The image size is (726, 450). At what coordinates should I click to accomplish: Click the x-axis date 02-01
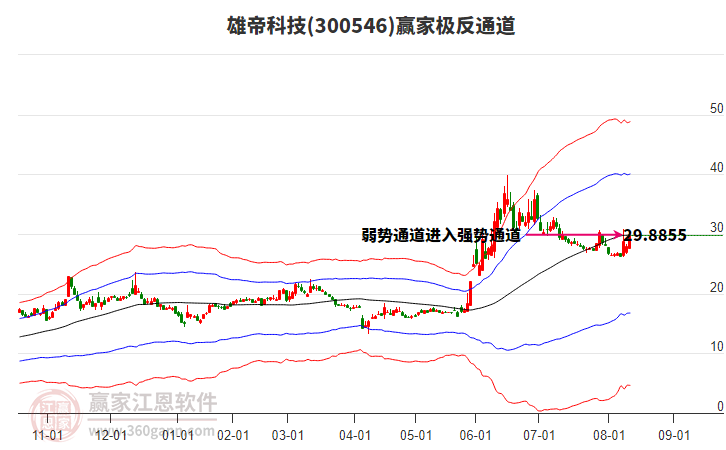[x=233, y=436]
